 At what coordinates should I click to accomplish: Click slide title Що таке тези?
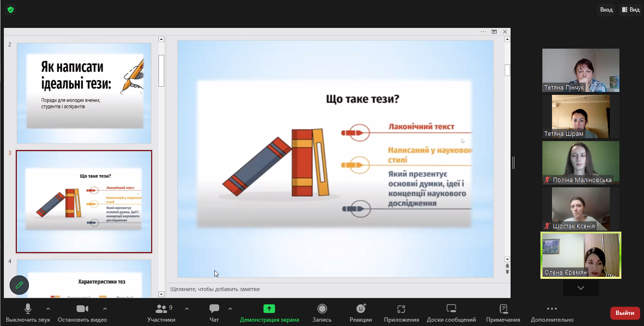tap(363, 99)
